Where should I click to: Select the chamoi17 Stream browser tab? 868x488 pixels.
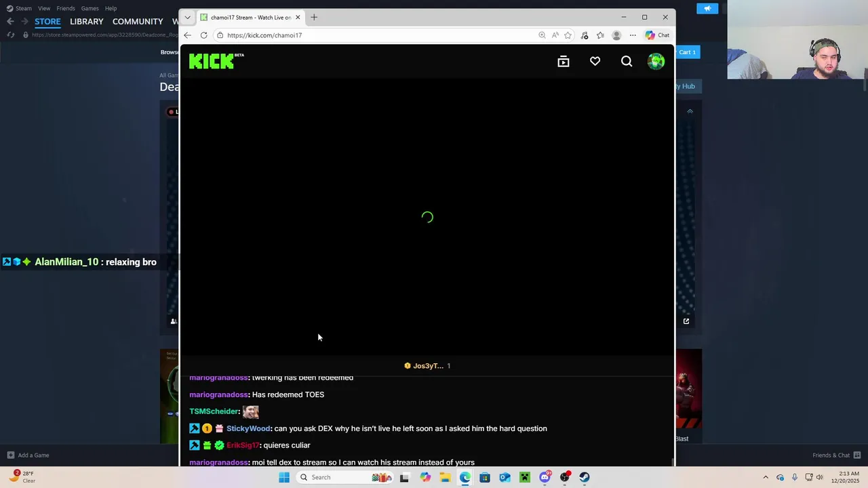point(250,17)
